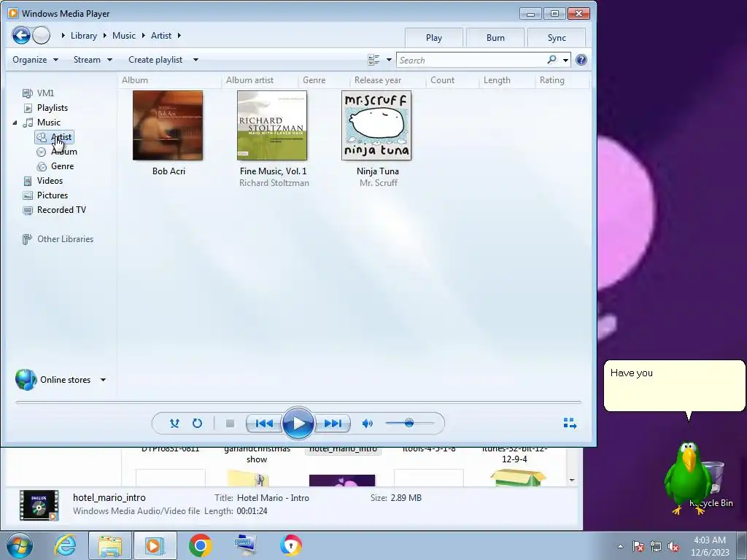Click the Search input field
The image size is (747, 560).
click(x=472, y=60)
